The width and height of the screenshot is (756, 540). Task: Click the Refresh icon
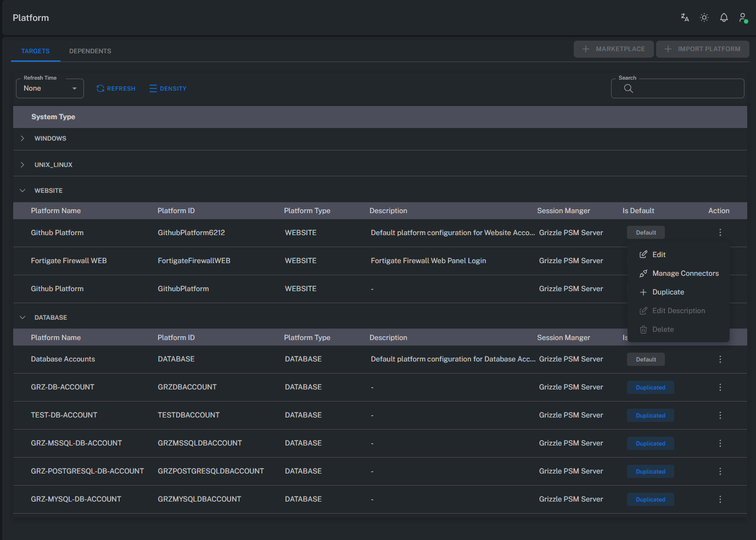coord(100,88)
